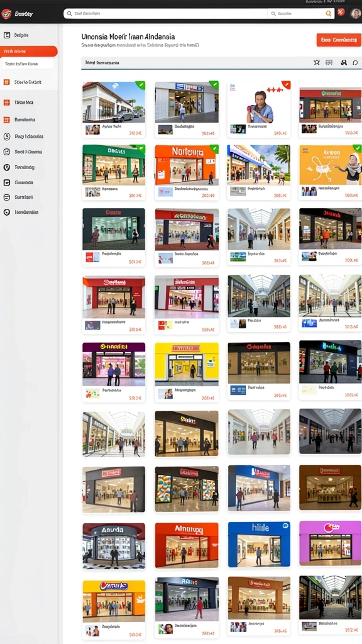Click the red badge on the woman photo card
The image size is (362, 644).
click(286, 85)
